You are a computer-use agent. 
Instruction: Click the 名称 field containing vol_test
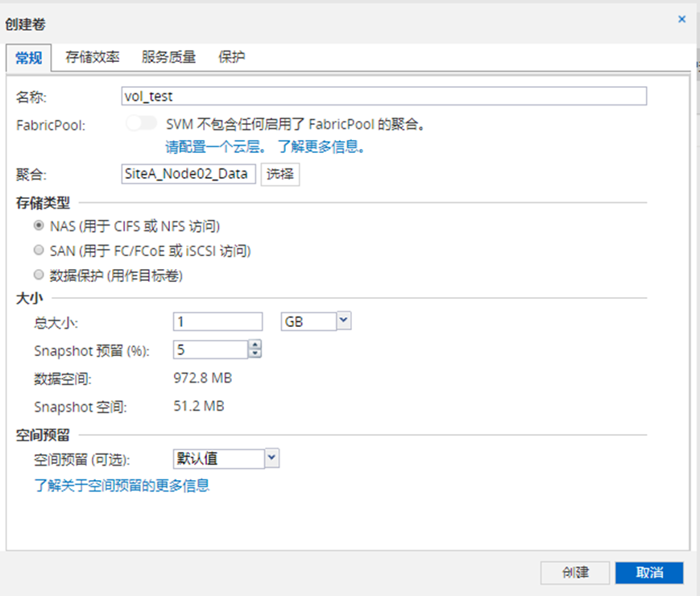coord(383,97)
